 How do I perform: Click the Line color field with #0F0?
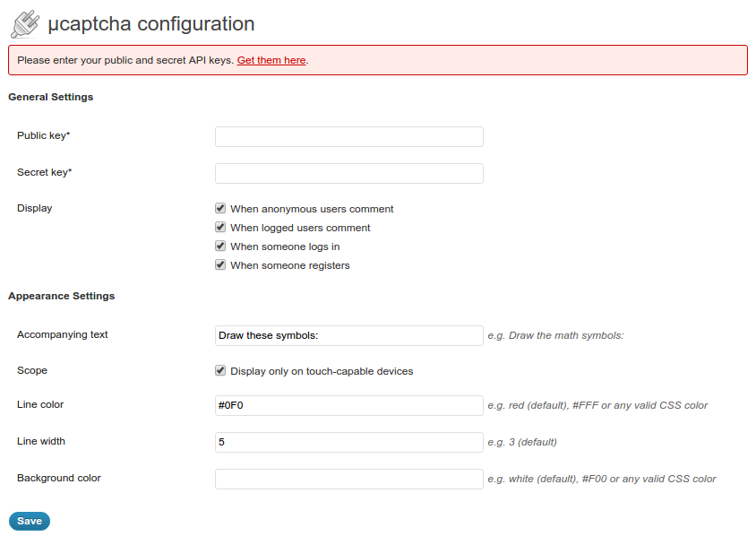pyautogui.click(x=349, y=406)
